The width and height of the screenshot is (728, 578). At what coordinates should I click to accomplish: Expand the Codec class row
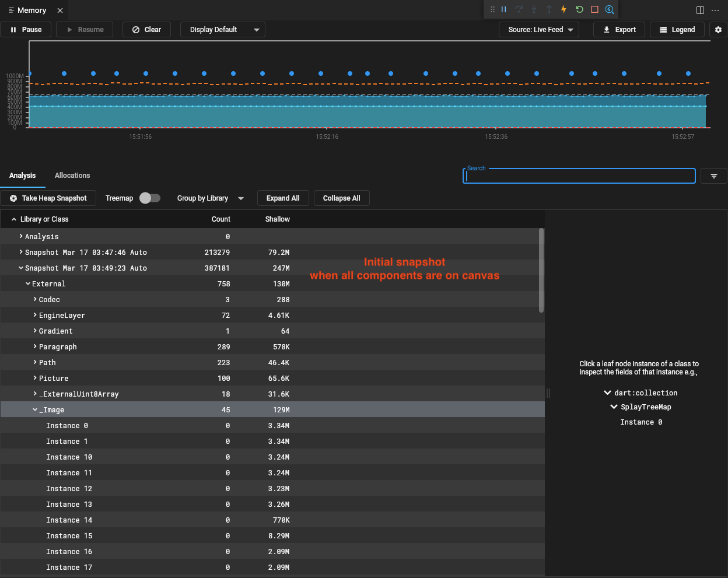(x=35, y=299)
